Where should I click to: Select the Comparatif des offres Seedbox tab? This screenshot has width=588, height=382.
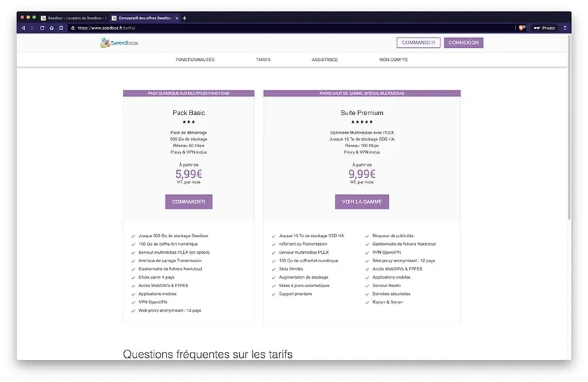pos(145,18)
